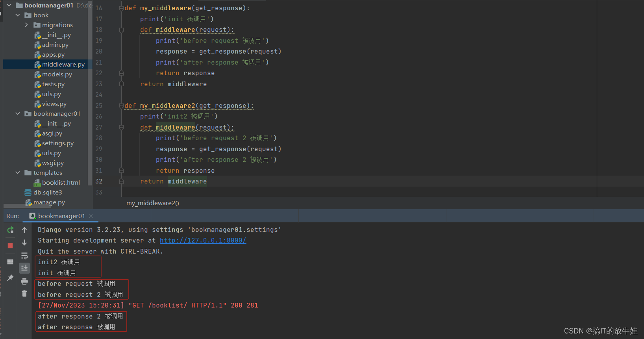Collapse the bookmanager01 project root

pyautogui.click(x=9, y=5)
